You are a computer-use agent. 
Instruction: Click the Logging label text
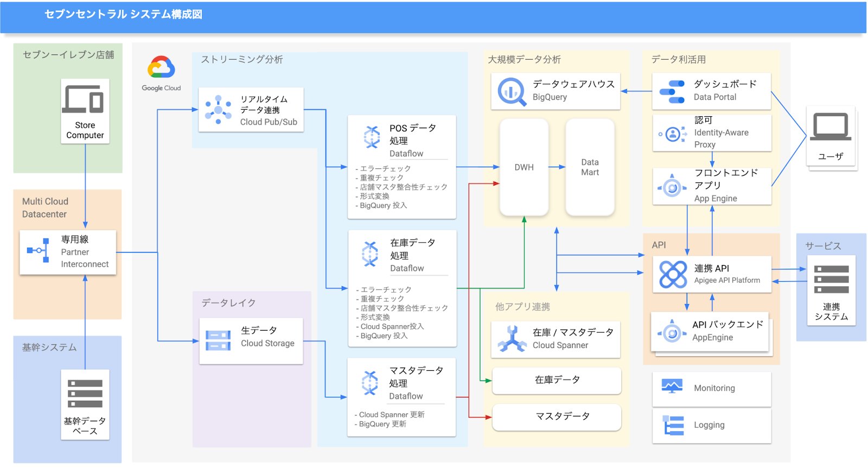click(709, 425)
